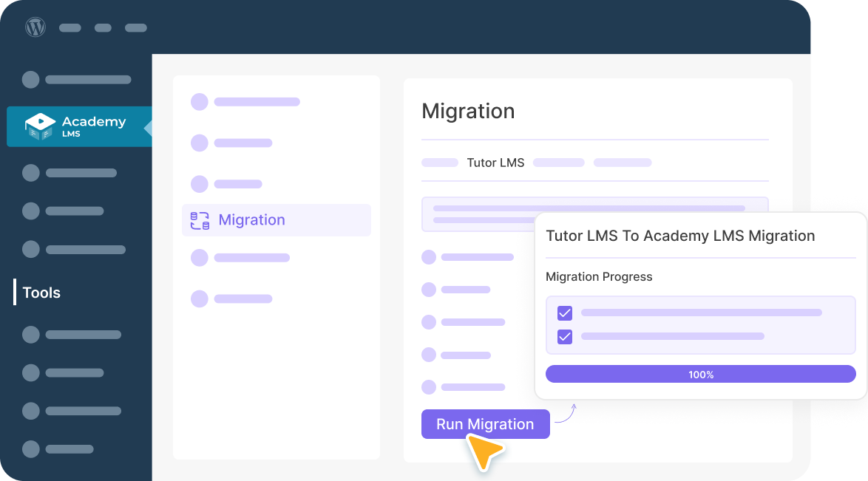Click the WordPress logo icon

pos(35,27)
